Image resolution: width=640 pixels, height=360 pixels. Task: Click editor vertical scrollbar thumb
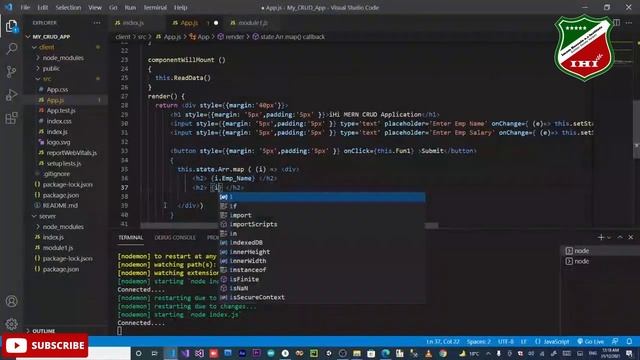point(636,129)
